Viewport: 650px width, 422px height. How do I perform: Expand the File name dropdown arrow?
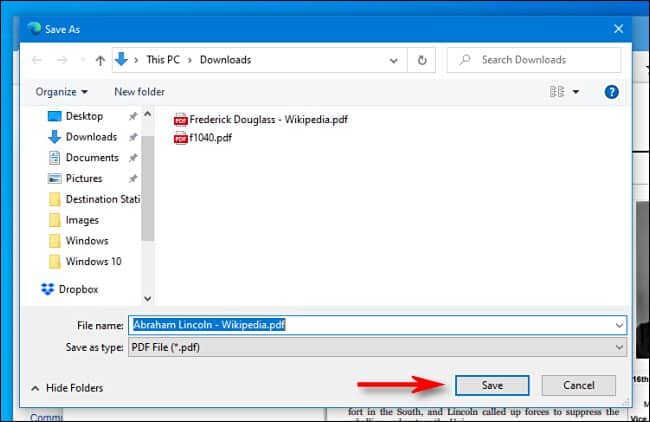pyautogui.click(x=619, y=325)
